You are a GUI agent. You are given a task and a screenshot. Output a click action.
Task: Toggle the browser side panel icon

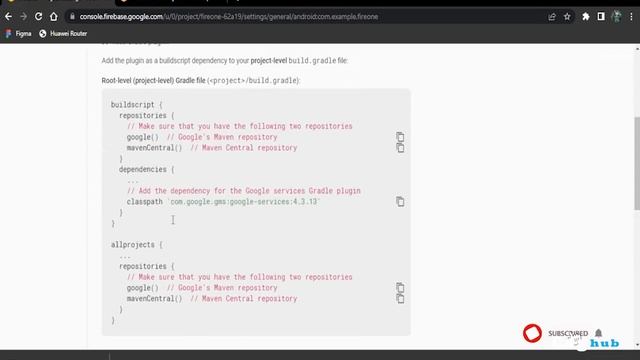[x=601, y=17]
